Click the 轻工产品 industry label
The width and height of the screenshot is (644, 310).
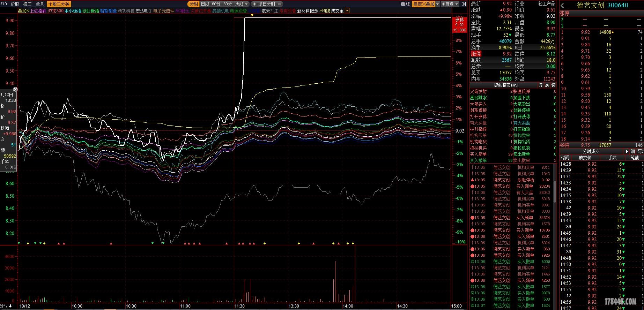point(547,3)
